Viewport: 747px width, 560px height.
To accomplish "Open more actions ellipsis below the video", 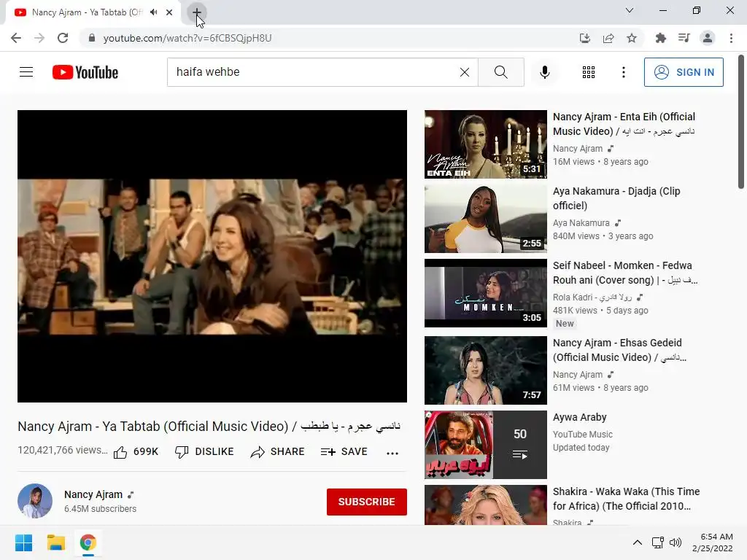I will click(392, 453).
